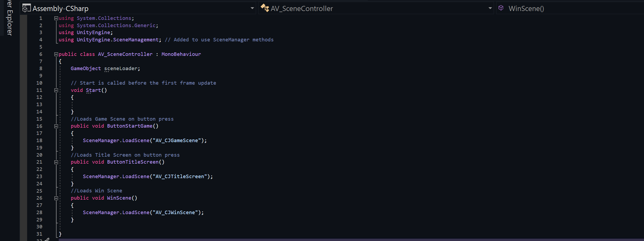Image resolution: width=644 pixels, height=241 pixels.
Task: Click the comment '//Loads Game Scene on button press'
Action: [x=122, y=119]
